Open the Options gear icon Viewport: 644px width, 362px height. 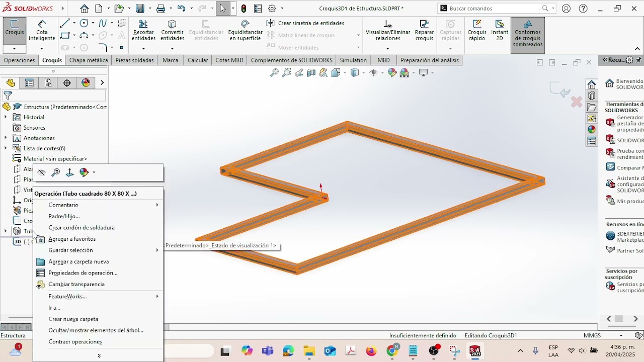272,9
